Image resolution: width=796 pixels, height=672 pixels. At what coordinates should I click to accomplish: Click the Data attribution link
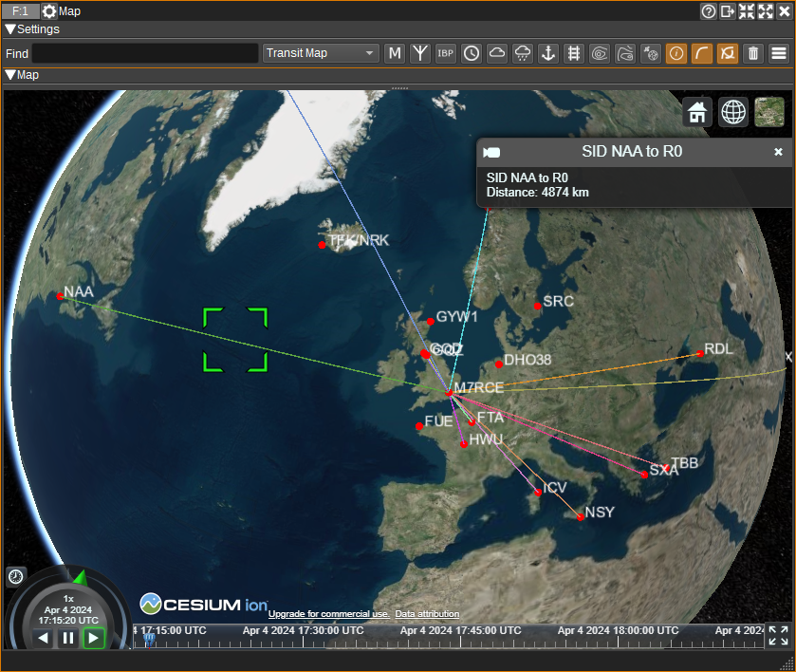tap(427, 614)
